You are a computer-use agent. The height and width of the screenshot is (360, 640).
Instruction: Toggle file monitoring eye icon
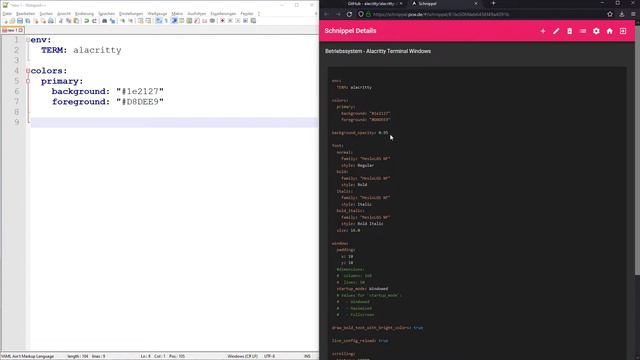tap(212, 20)
